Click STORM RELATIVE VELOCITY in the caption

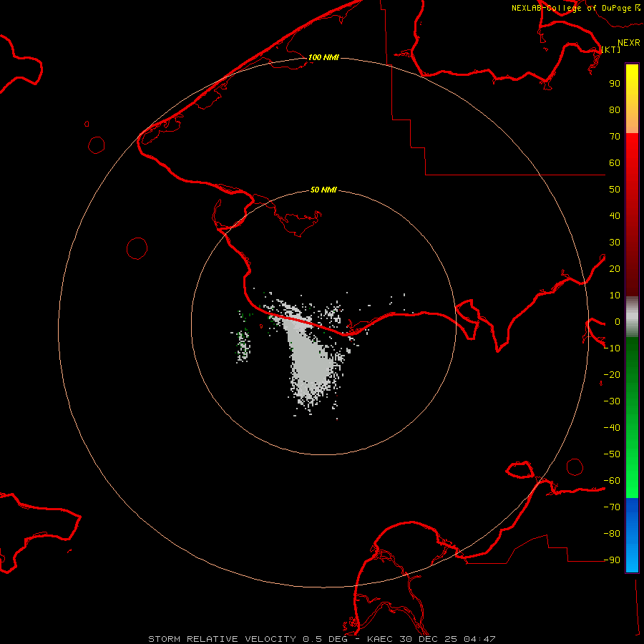pyautogui.click(x=222, y=639)
